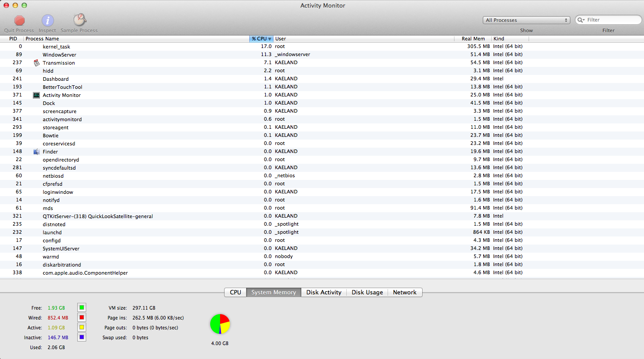The width and height of the screenshot is (644, 359).
Task: Select the Dock process row
Action: (x=322, y=103)
